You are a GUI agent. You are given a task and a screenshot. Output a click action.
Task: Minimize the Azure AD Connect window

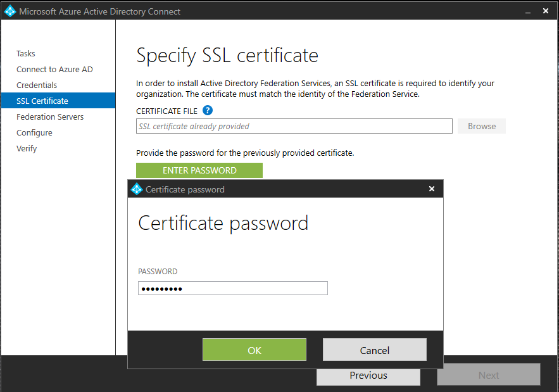point(527,11)
